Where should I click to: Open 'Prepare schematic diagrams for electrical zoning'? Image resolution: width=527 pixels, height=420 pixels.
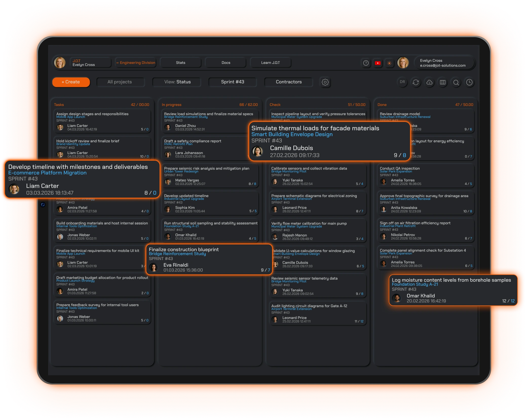pyautogui.click(x=318, y=203)
